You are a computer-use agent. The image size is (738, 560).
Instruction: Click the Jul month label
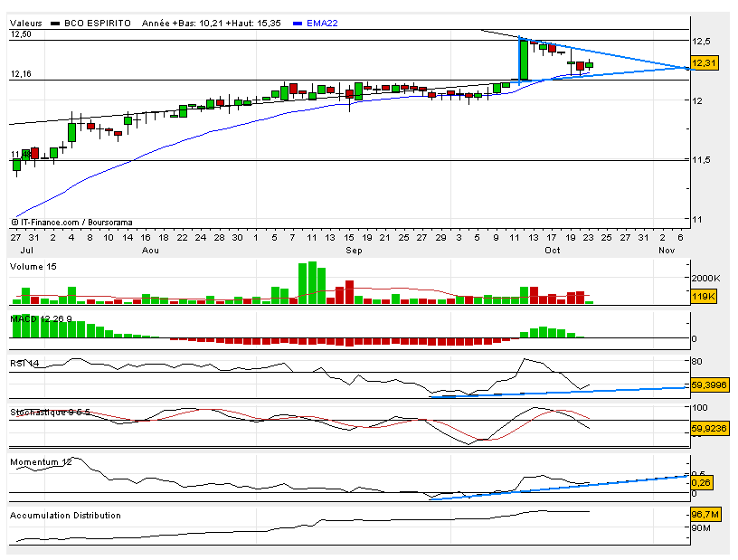coord(27,250)
